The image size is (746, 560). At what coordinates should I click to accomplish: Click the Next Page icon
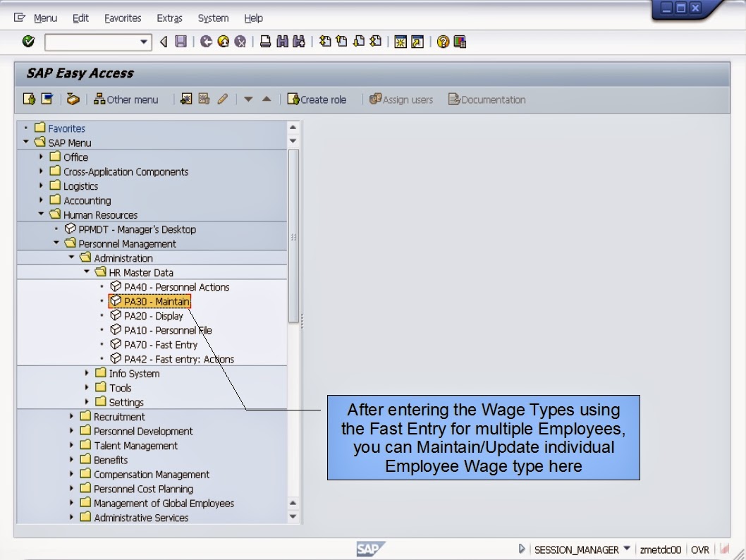359,42
